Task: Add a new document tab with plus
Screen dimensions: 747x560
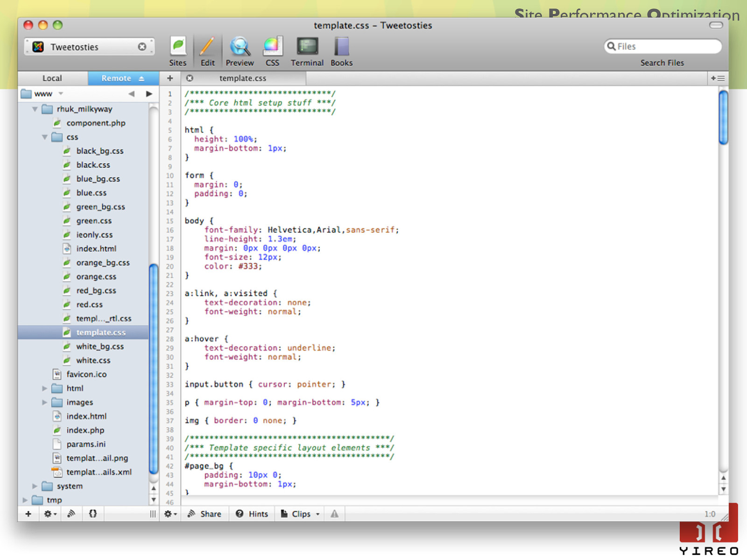Action: [x=170, y=78]
